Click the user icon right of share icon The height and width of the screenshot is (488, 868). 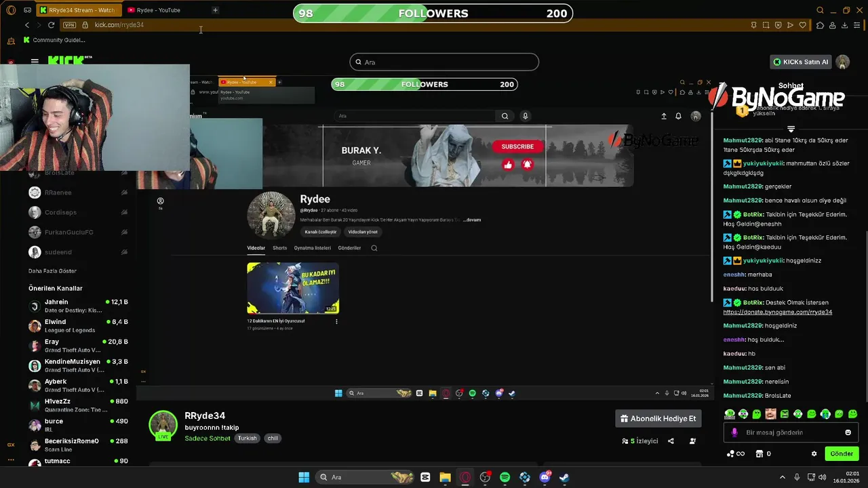click(x=692, y=441)
